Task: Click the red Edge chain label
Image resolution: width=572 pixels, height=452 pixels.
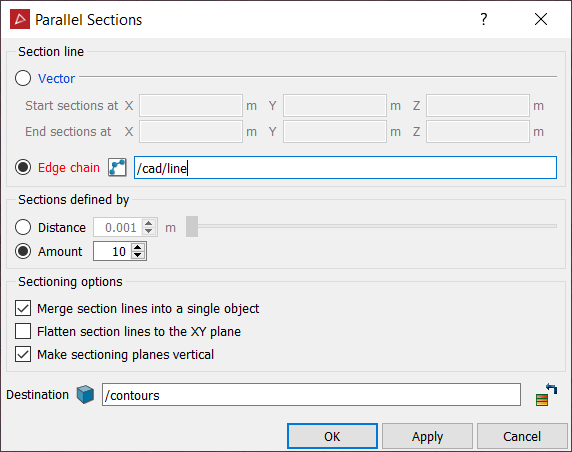Action: (x=69, y=167)
